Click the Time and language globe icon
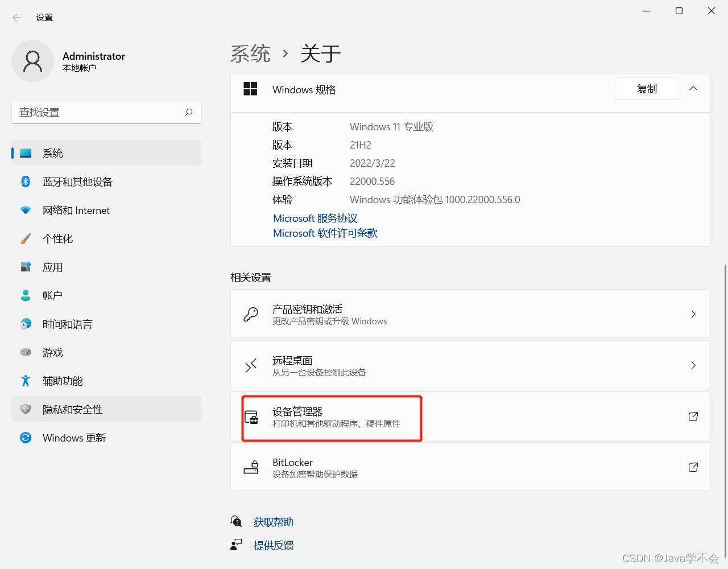This screenshot has height=569, width=728. [26, 324]
